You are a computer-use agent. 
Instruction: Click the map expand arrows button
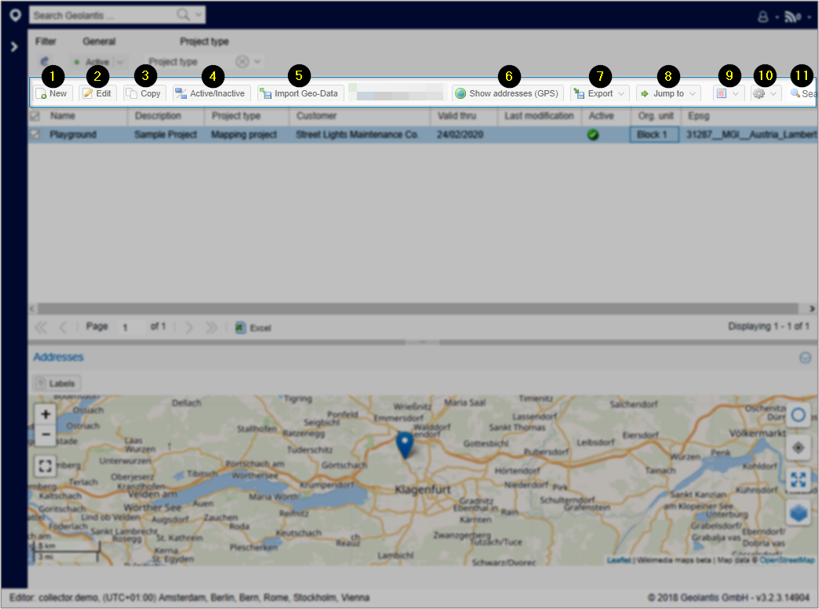(798, 480)
